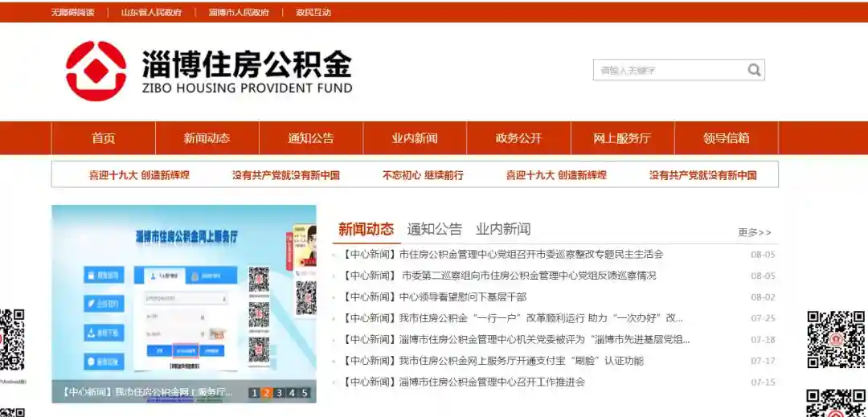The width and height of the screenshot is (868, 417).
Task: Click the QR code on right edge
Action: coord(836,339)
